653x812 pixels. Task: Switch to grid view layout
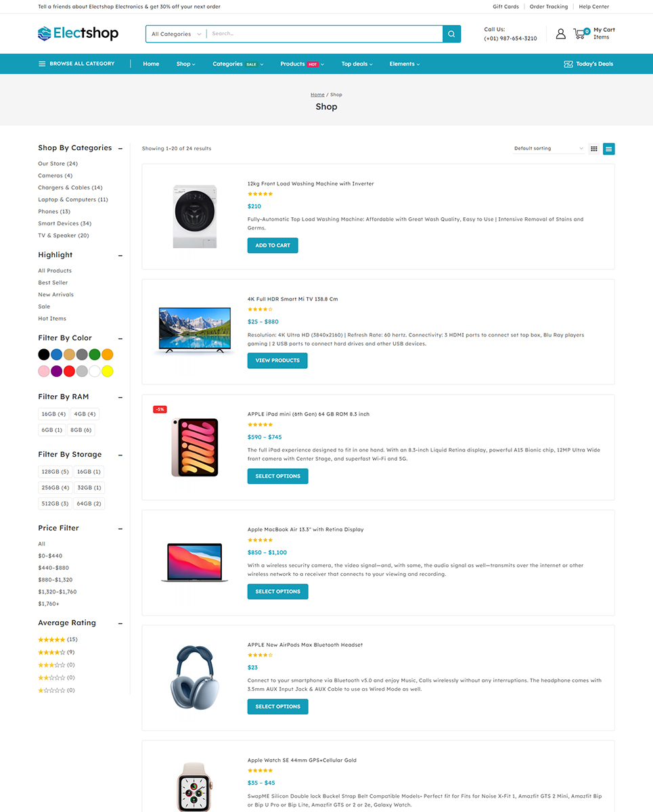[x=593, y=149]
